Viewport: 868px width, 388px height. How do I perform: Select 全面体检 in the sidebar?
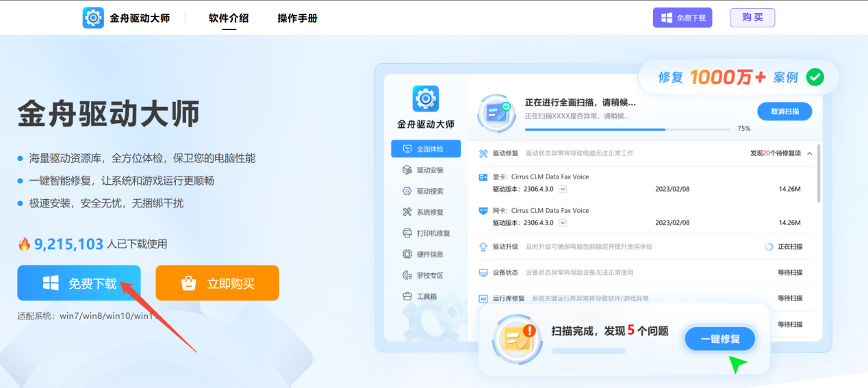(x=426, y=148)
